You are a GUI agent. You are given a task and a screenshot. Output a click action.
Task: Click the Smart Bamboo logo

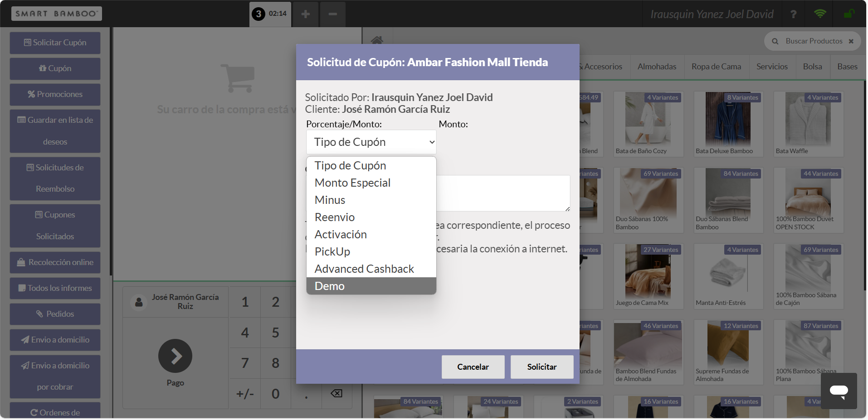coord(57,14)
